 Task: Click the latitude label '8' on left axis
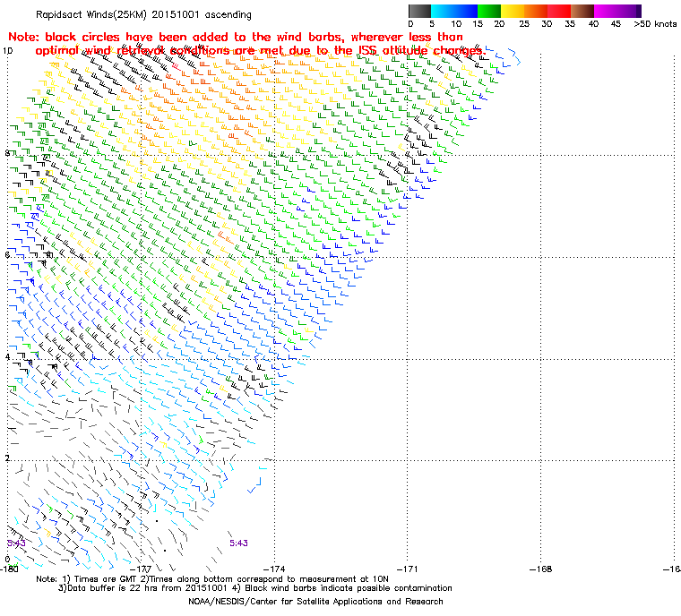coord(7,153)
